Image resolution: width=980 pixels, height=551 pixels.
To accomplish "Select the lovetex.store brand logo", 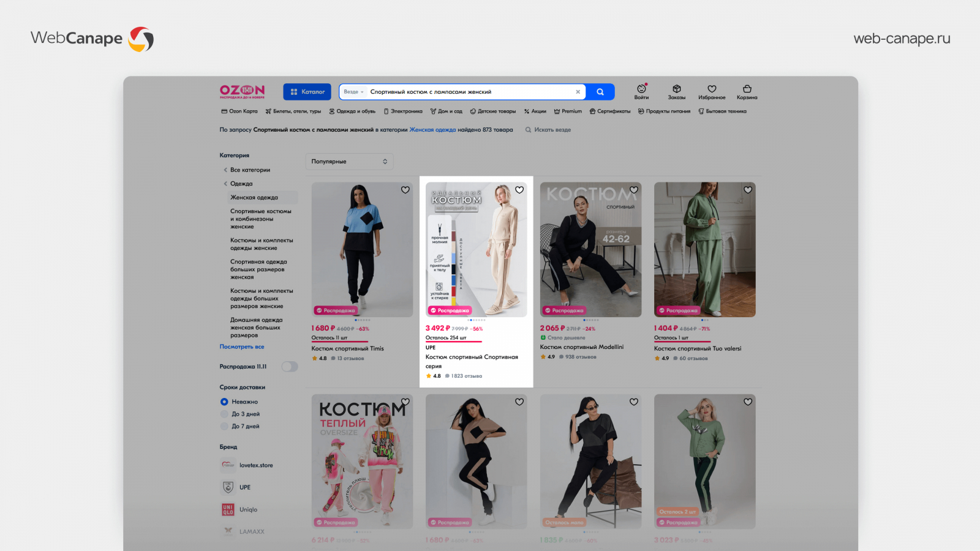I will click(228, 465).
